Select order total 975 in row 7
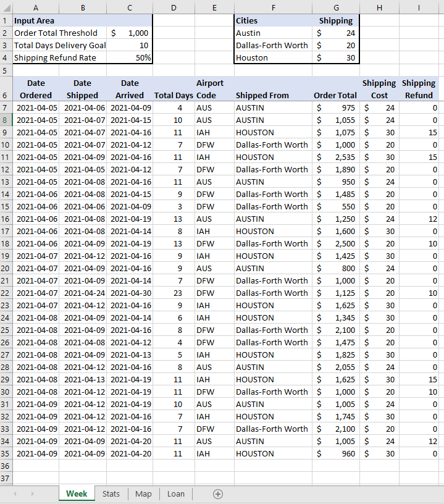The image size is (444, 504). click(336, 107)
